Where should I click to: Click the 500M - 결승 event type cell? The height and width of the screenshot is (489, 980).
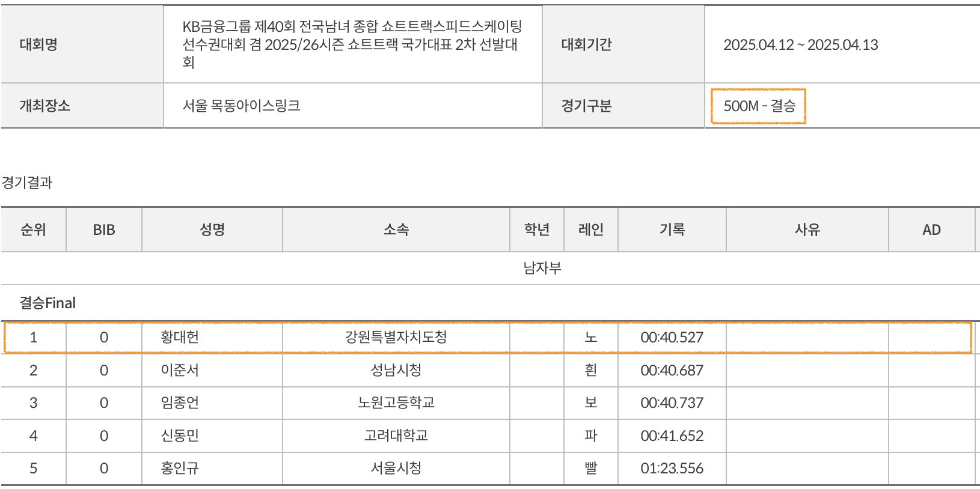click(x=759, y=106)
